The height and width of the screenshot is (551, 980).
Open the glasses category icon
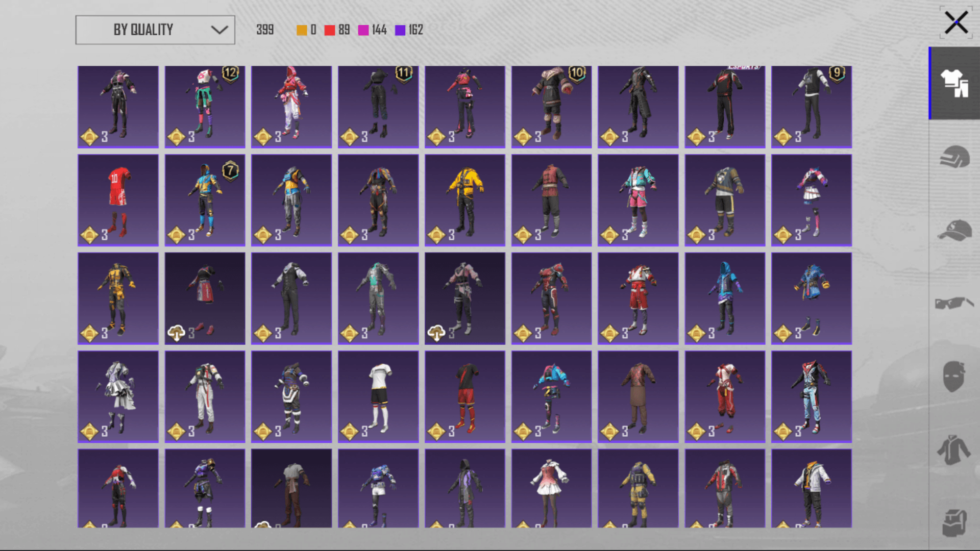click(x=953, y=303)
